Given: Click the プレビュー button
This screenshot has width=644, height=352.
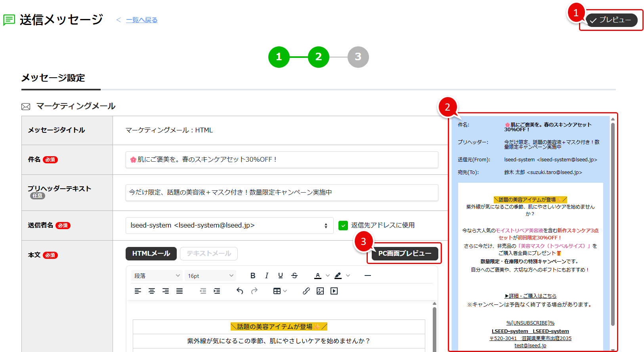Looking at the screenshot, I should tap(612, 20).
